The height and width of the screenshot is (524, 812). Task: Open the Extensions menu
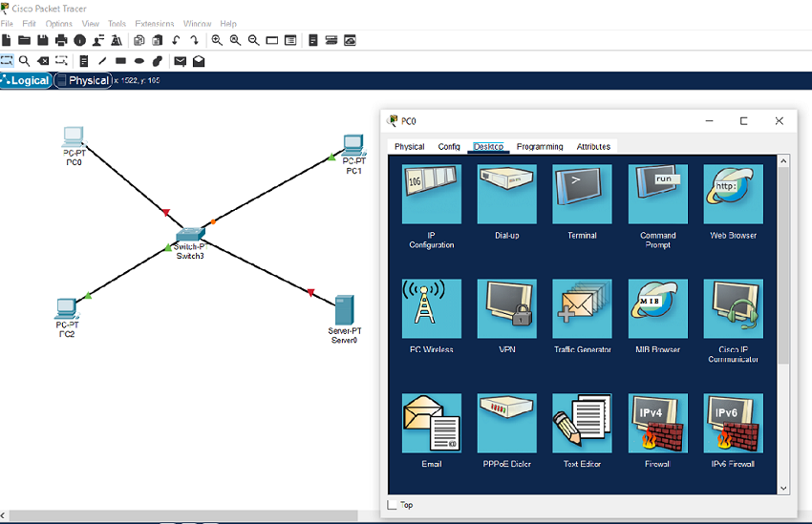pyautogui.click(x=155, y=23)
